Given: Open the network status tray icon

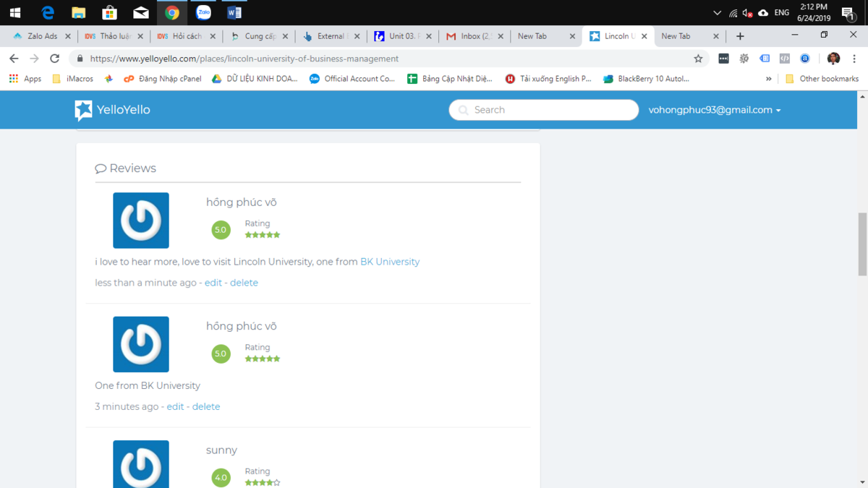Looking at the screenshot, I should (x=733, y=13).
